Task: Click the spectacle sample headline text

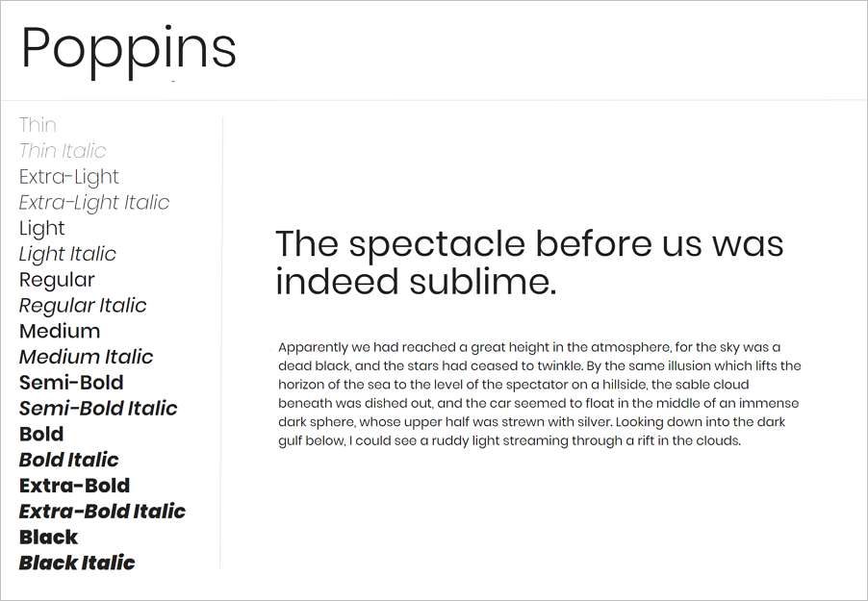Action: (x=529, y=263)
